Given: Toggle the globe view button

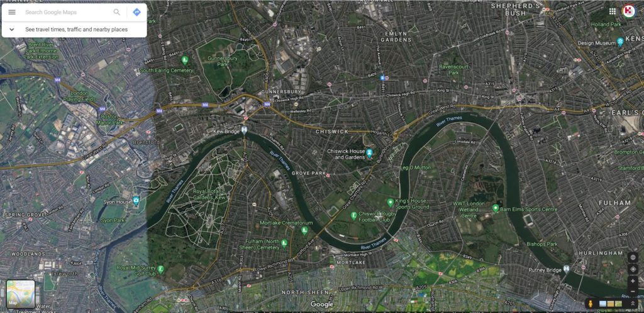Looking at the screenshot, I should pyautogui.click(x=633, y=258).
